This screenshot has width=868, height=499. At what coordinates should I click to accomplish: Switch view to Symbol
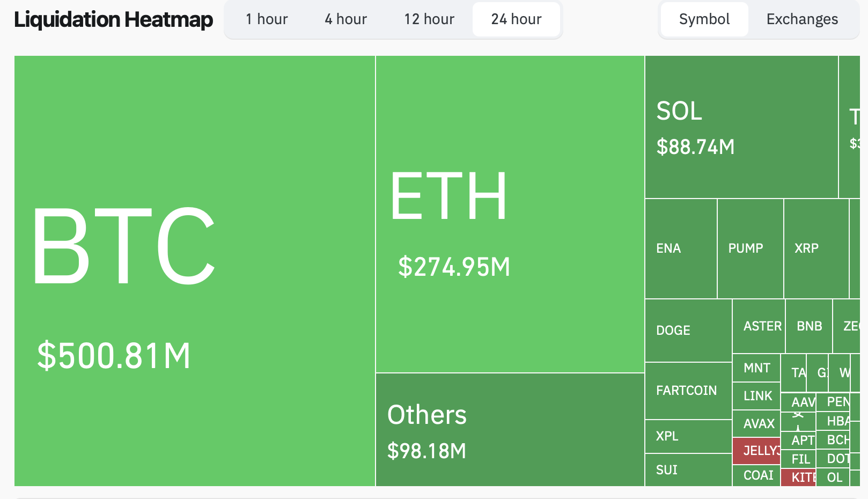coord(704,19)
